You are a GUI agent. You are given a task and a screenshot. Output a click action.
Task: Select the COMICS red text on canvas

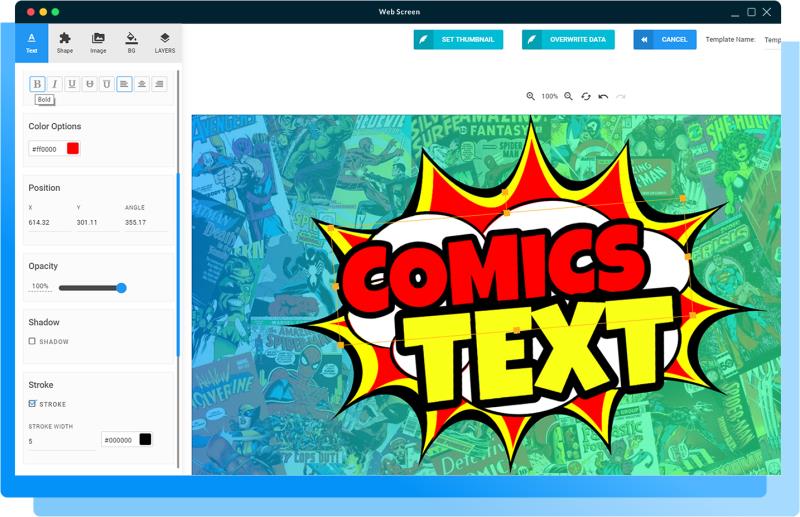(494, 266)
